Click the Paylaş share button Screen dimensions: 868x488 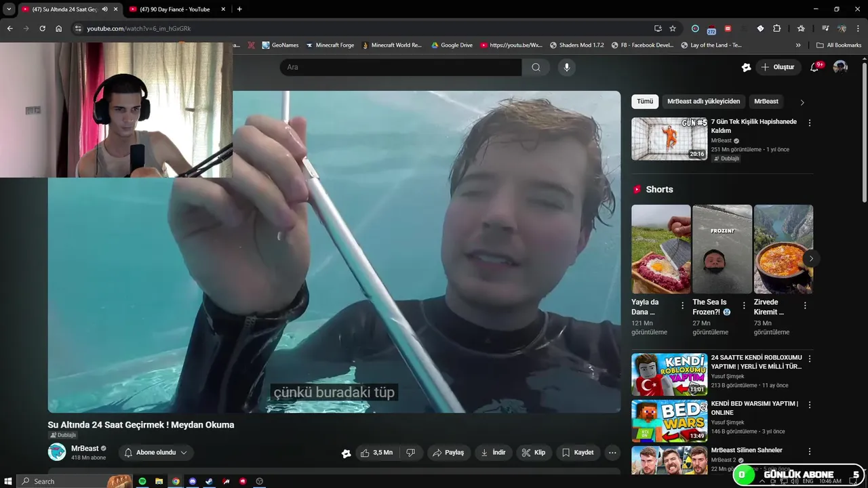(448, 453)
